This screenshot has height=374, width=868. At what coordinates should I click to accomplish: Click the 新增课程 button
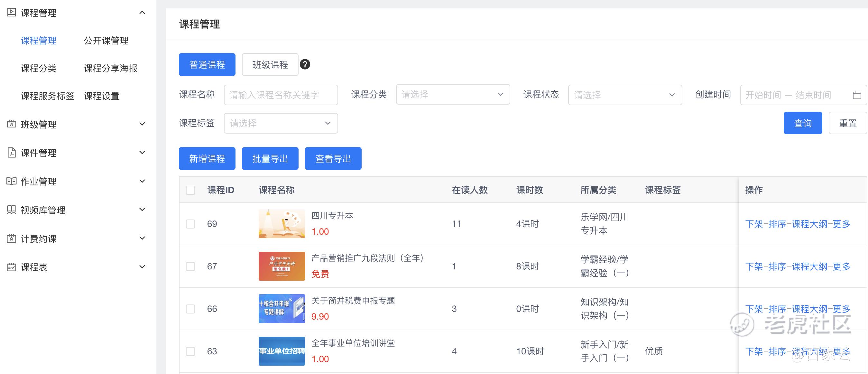click(207, 158)
